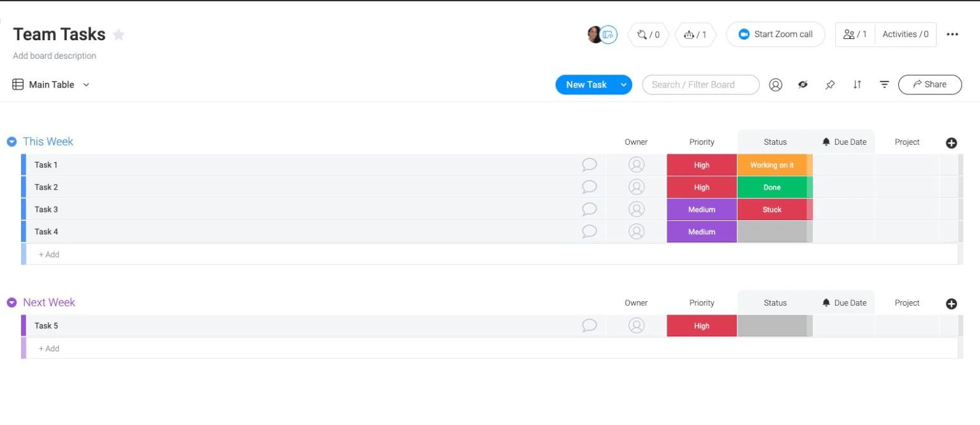Open the New Task dropdown arrow
The width and height of the screenshot is (980, 425).
(x=623, y=84)
